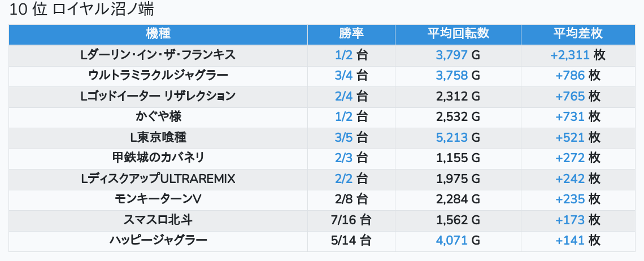Click the 4,071 G average spins value

[458, 240]
